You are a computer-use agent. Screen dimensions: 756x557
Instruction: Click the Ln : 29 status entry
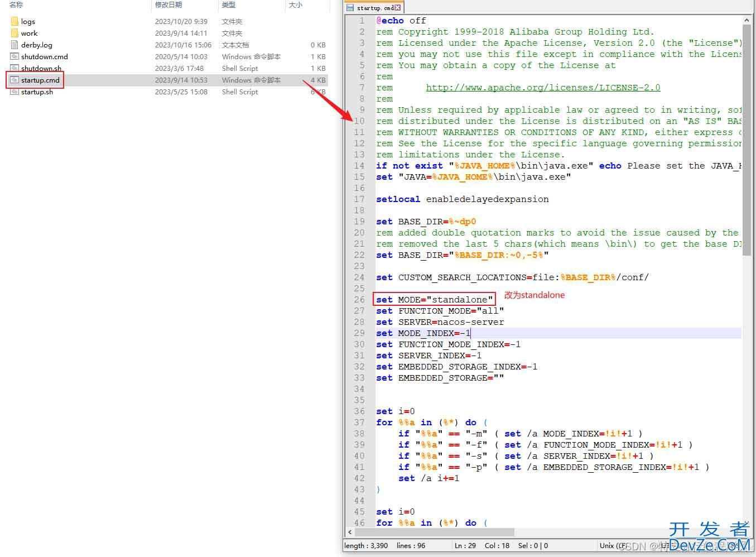[465, 546]
